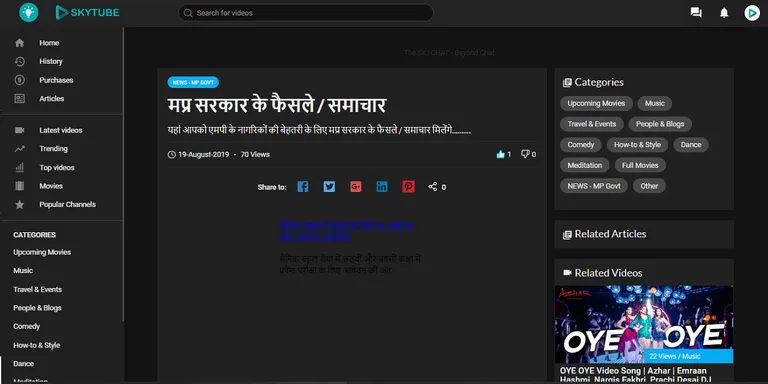Select Comedy in sidebar categories
Image resolution: width=768 pixels, height=384 pixels.
click(x=26, y=326)
